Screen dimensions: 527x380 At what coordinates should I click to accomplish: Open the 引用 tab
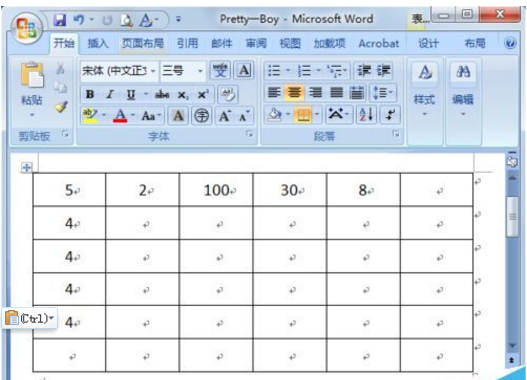pos(187,43)
